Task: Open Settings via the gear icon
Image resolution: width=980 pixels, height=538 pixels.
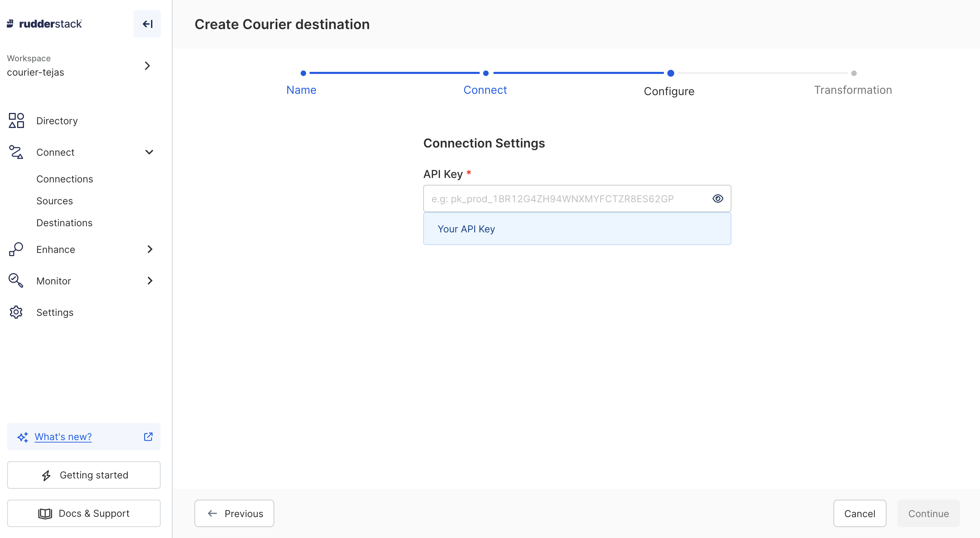Action: 16,312
